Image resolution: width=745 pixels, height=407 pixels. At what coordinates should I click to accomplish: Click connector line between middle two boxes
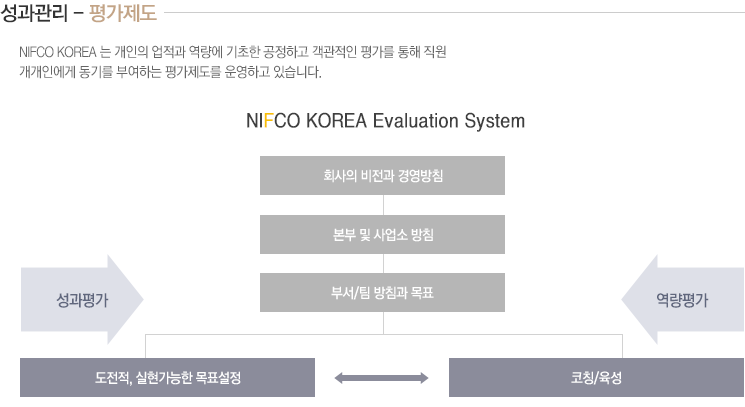(x=383, y=263)
